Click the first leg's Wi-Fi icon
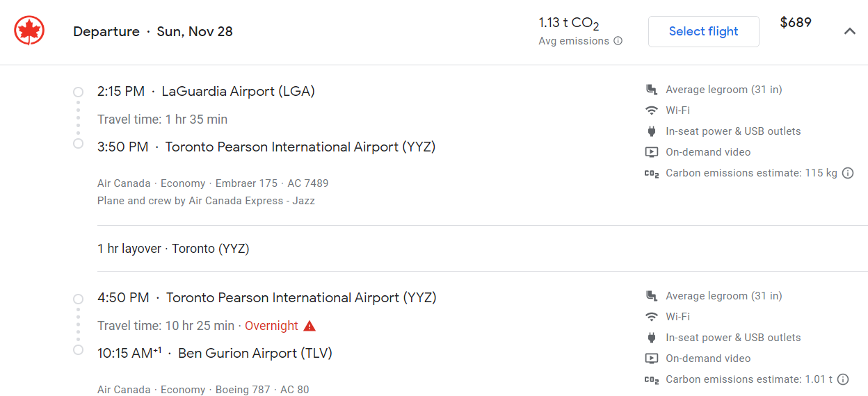The width and height of the screenshot is (868, 396). pyautogui.click(x=652, y=110)
